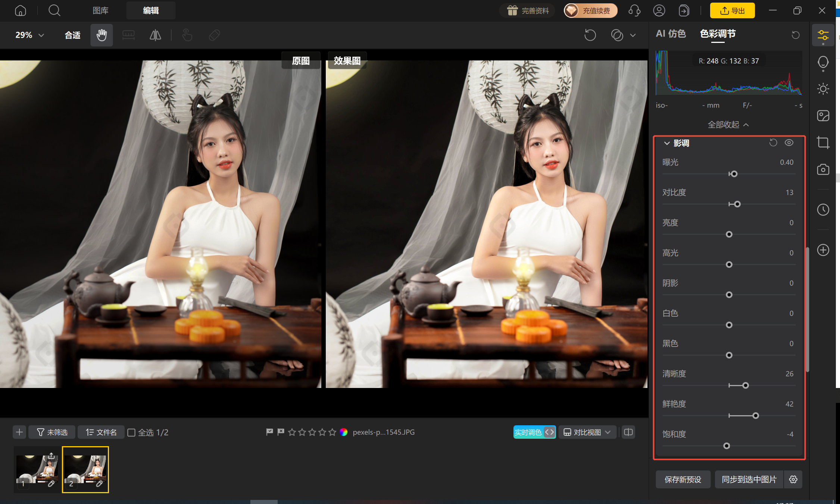Expand the mask circle tool dropdown arrow
This screenshot has width=840, height=504.
point(633,35)
